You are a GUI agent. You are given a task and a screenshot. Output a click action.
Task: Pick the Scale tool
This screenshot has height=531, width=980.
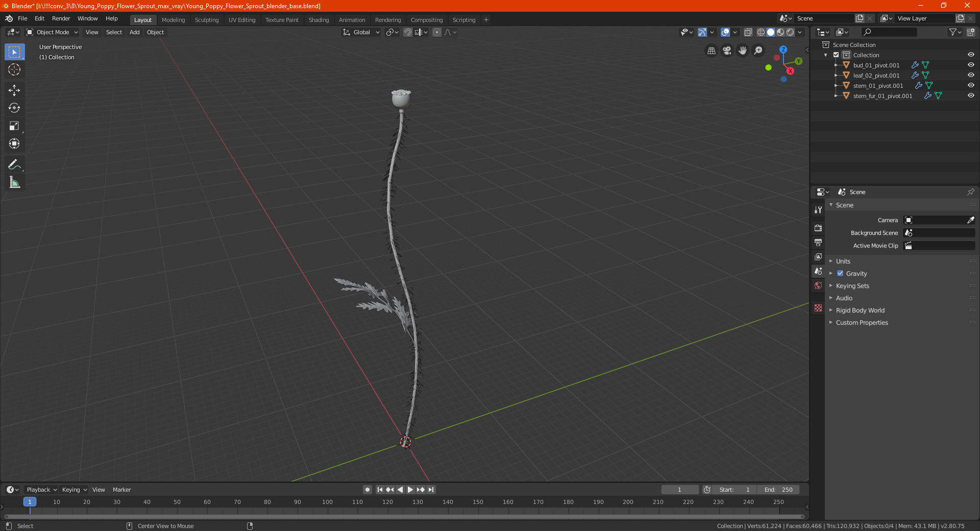click(14, 126)
